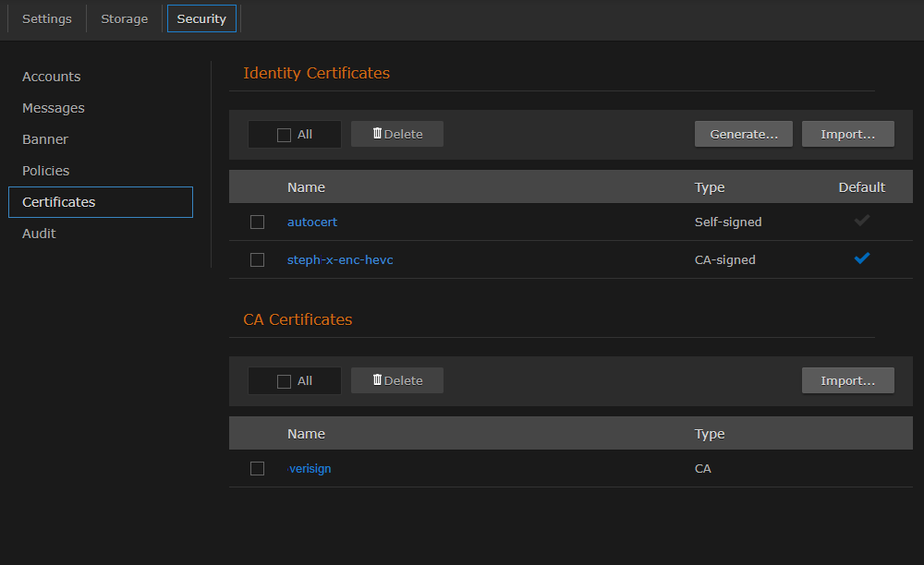
Task: Click the trash icon on CA Certificates Delete button
Action: coord(380,379)
